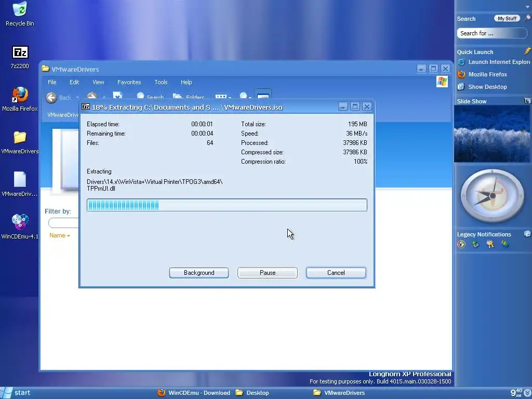Click the 'Elapsed time:' label
532x399 pixels.
pyautogui.click(x=103, y=124)
